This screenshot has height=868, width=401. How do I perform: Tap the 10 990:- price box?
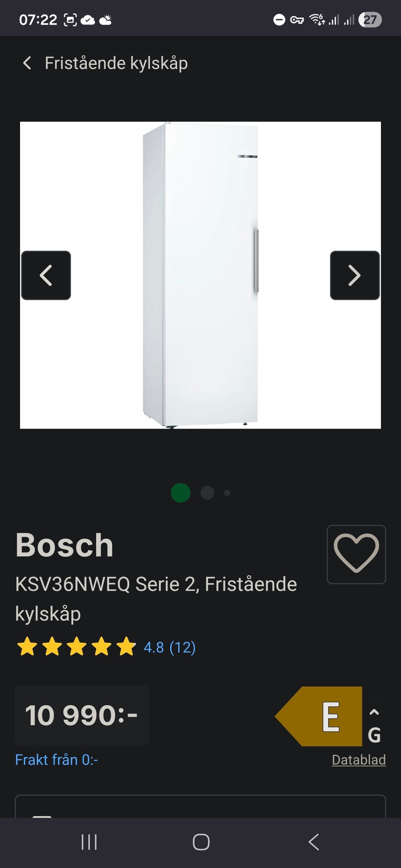coord(82,715)
